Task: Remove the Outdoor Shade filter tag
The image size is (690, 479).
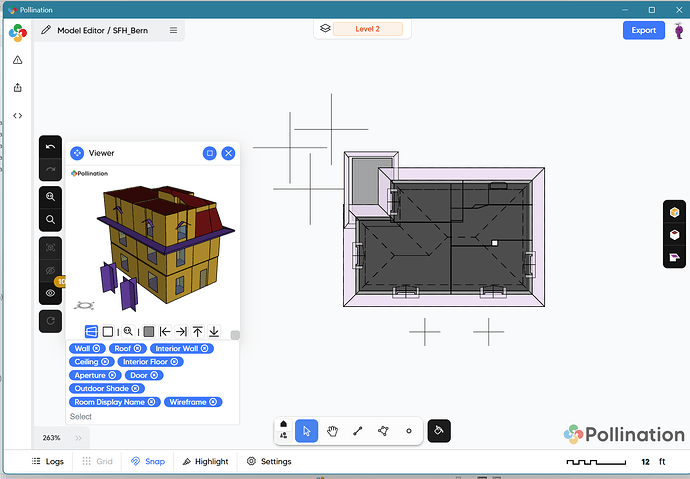Action: coord(137,388)
